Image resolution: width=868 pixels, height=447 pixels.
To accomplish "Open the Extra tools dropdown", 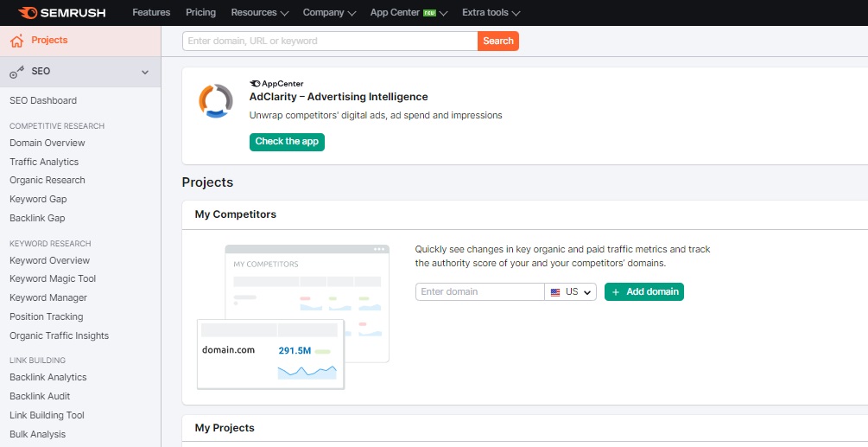I will click(x=491, y=12).
